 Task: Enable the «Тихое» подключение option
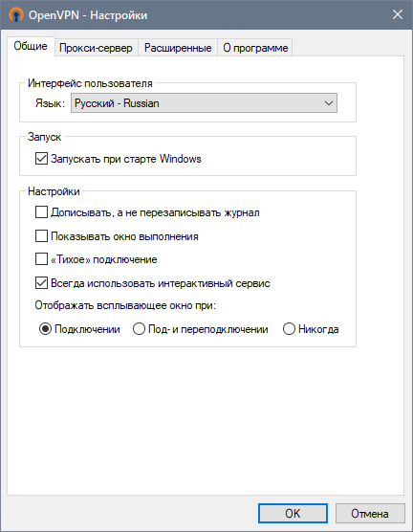pyautogui.click(x=41, y=259)
